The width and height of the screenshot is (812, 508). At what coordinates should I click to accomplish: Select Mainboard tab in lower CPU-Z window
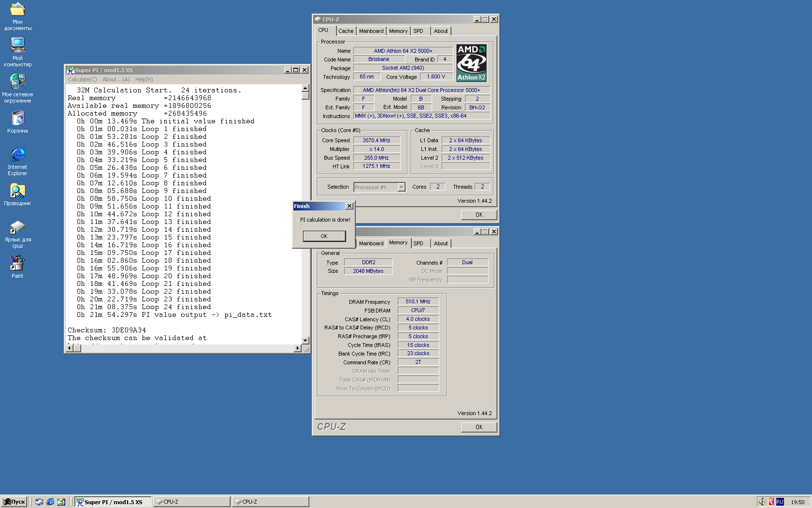tap(371, 243)
